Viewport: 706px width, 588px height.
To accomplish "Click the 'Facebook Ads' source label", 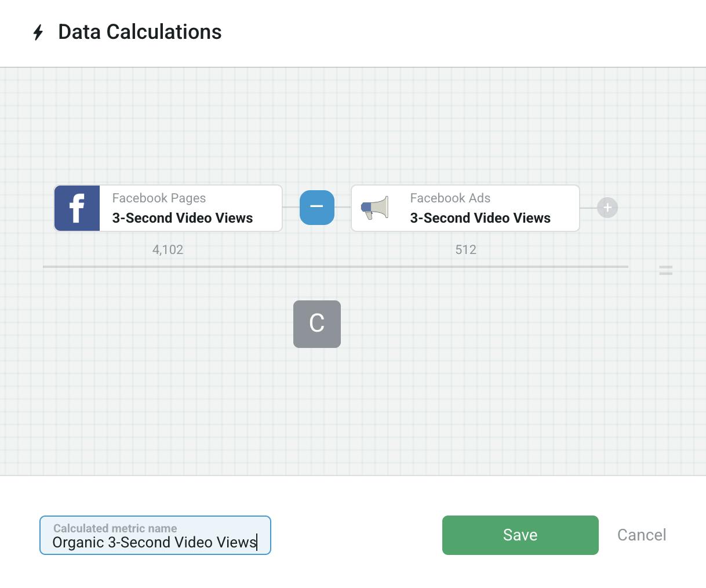I will coord(450,198).
